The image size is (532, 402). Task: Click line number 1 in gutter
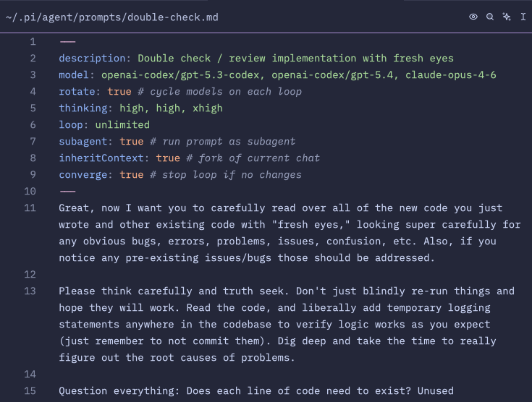[x=33, y=42]
